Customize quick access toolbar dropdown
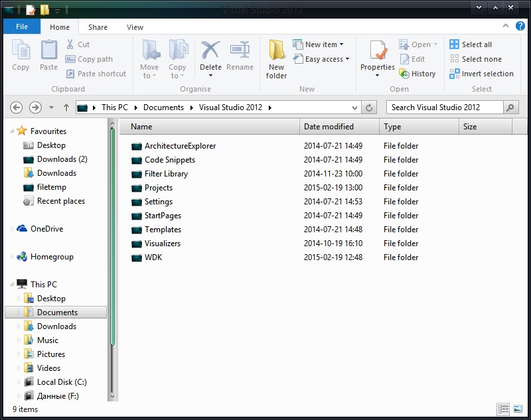The width and height of the screenshot is (531, 420). click(x=58, y=11)
